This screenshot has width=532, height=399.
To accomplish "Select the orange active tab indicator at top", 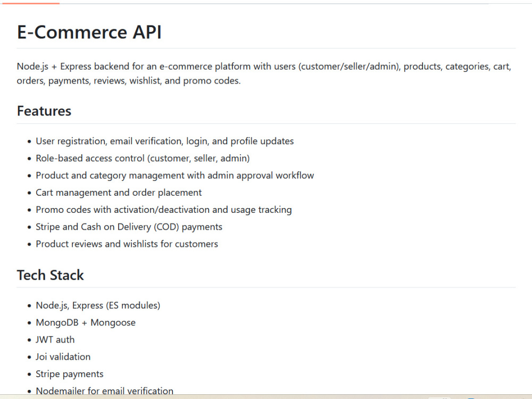I will pyautogui.click(x=30, y=3).
